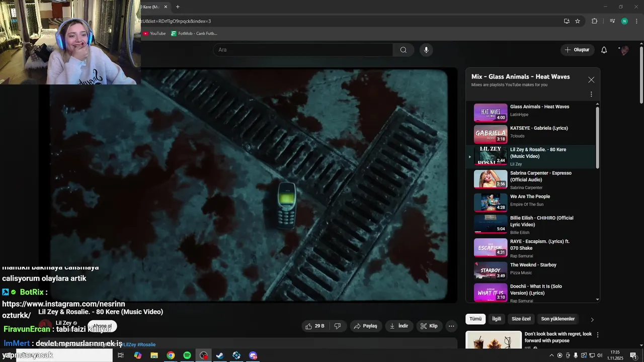This screenshot has height=362, width=644.
Task: Click the Klip clip button
Action: [x=429, y=326]
